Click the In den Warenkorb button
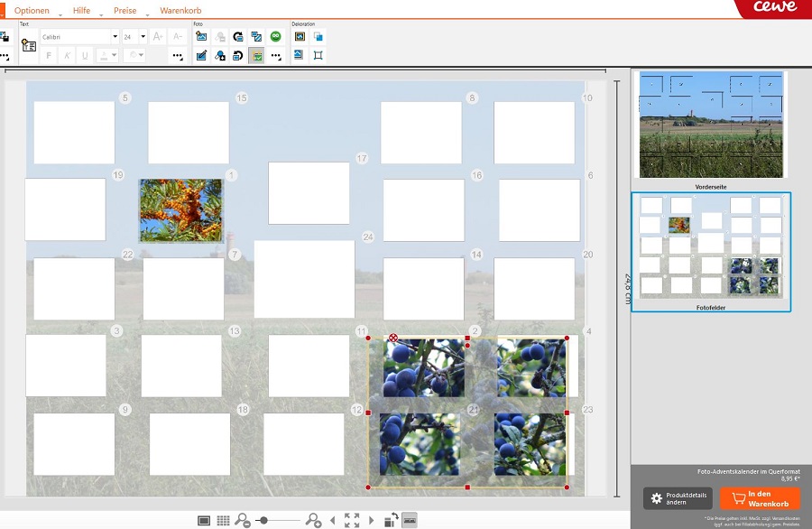The height and width of the screenshot is (529, 812). point(761,498)
